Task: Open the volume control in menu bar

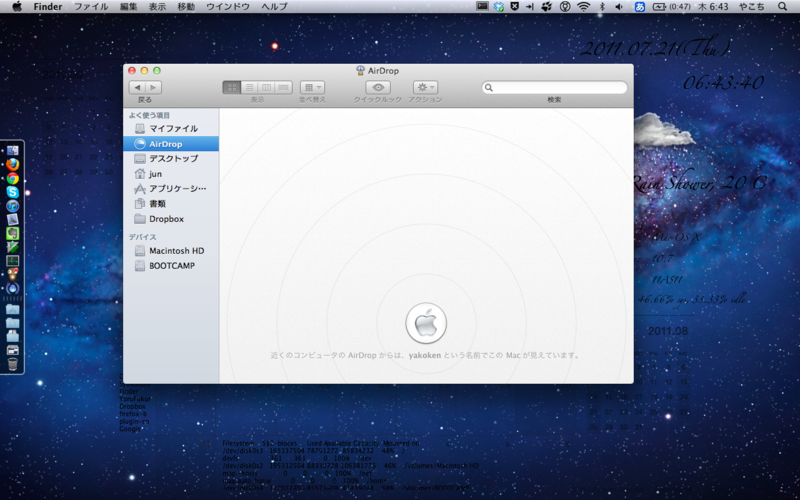Action: [x=619, y=7]
